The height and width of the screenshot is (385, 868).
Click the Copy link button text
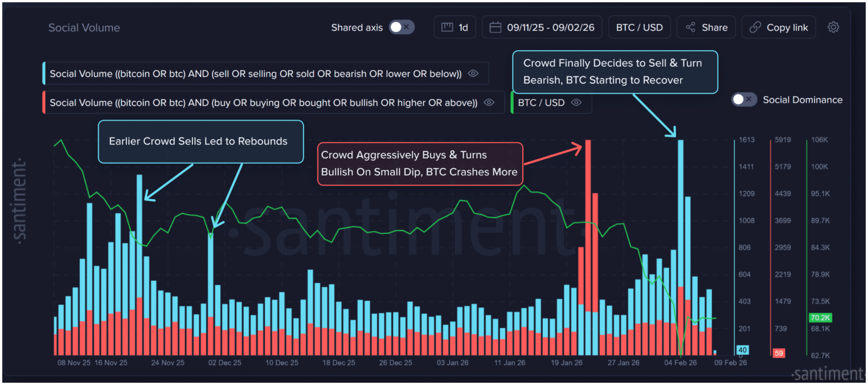click(787, 27)
